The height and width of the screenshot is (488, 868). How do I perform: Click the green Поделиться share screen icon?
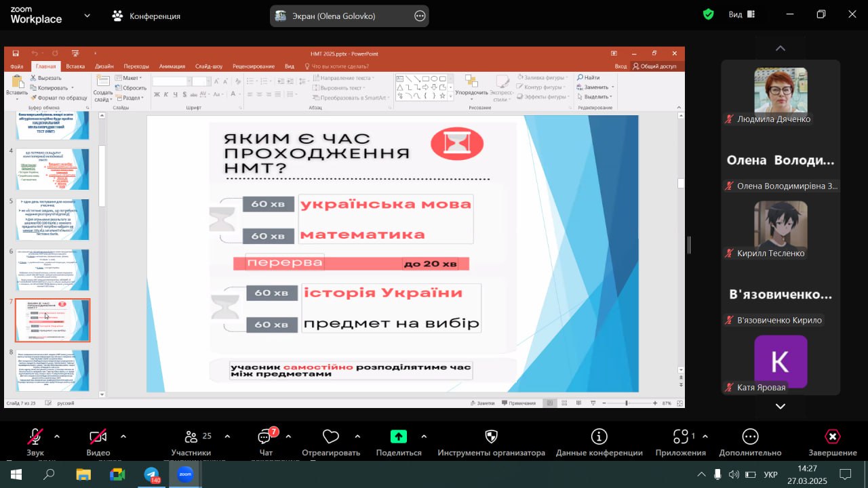pyautogui.click(x=398, y=437)
